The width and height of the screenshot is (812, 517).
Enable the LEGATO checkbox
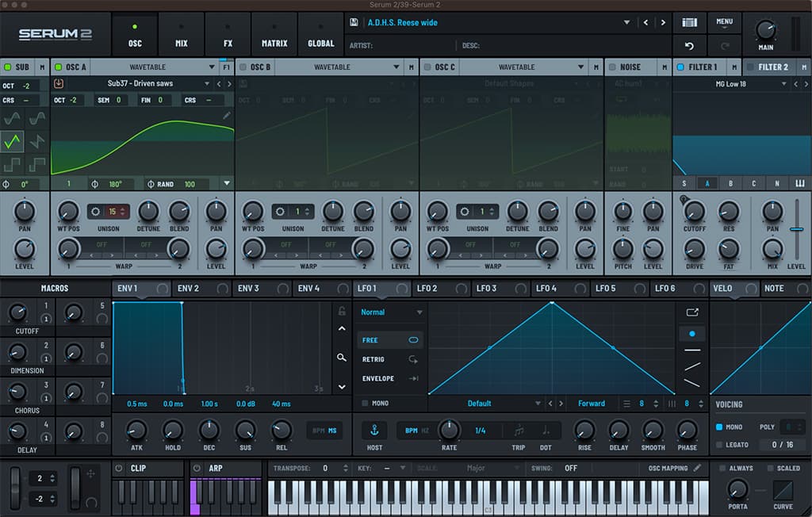[718, 445]
